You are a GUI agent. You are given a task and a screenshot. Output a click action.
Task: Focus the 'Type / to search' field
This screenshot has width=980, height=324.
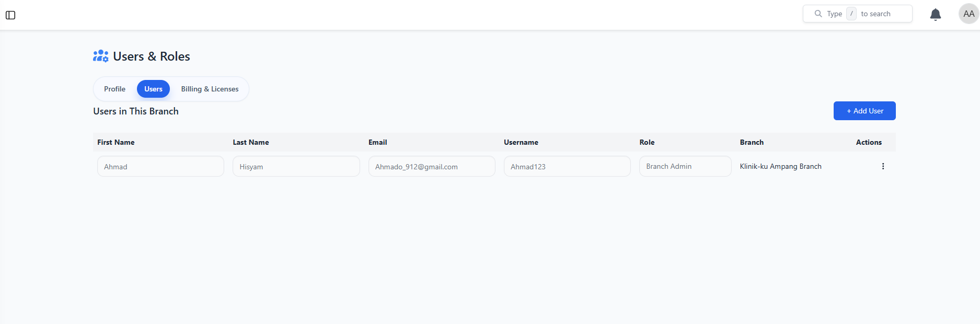(857, 14)
